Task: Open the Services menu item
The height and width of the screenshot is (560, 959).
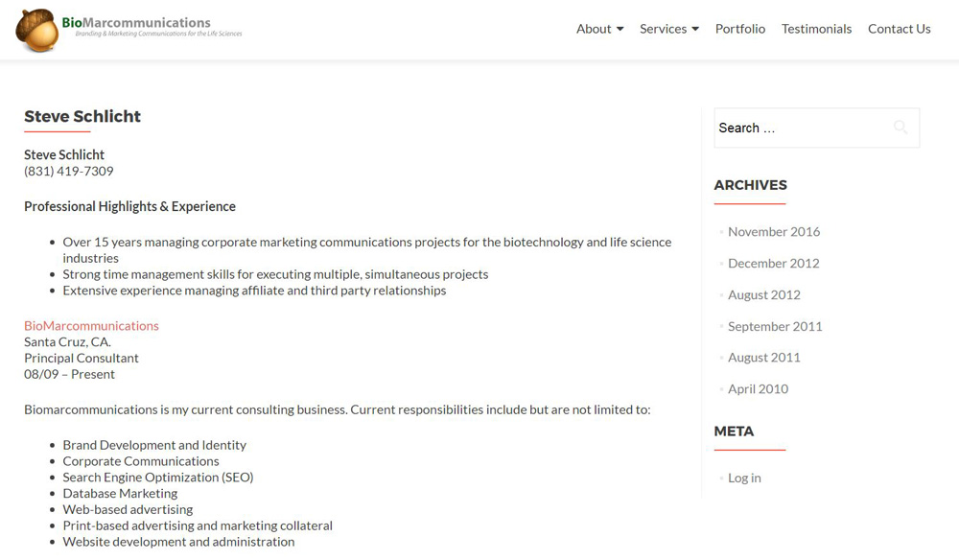Action: point(663,29)
